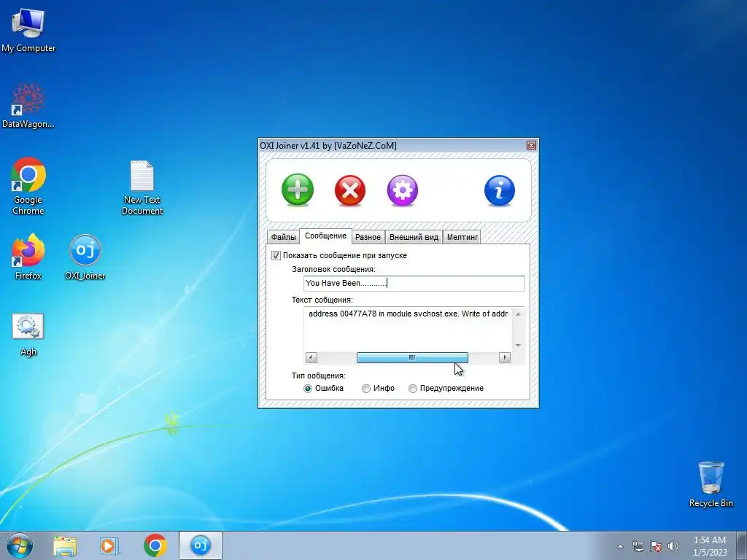Click the taskbar clock 1:54 AM
This screenshot has height=560, width=747.
tap(710, 540)
